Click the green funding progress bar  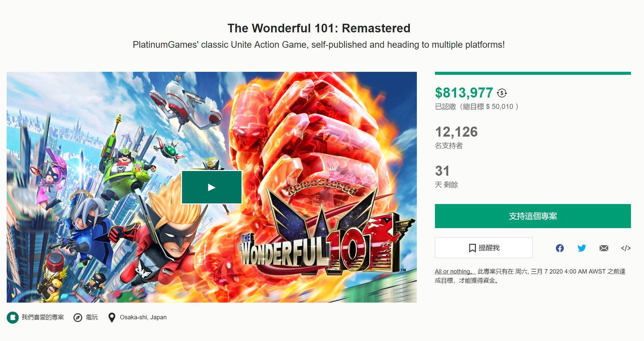(x=532, y=73)
